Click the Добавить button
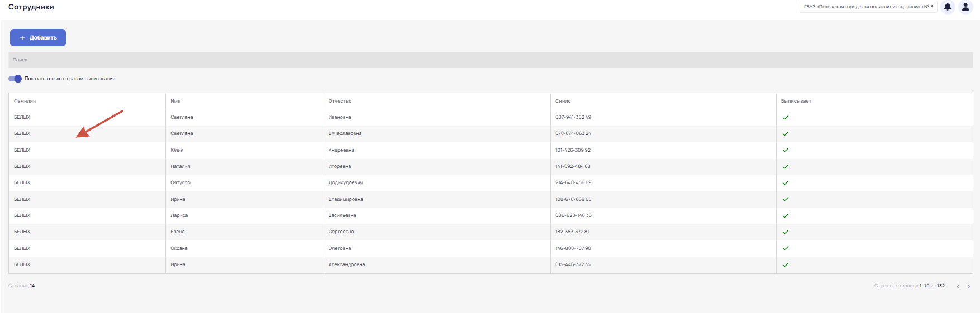Screen dimensions: 980x313 click(x=38, y=37)
